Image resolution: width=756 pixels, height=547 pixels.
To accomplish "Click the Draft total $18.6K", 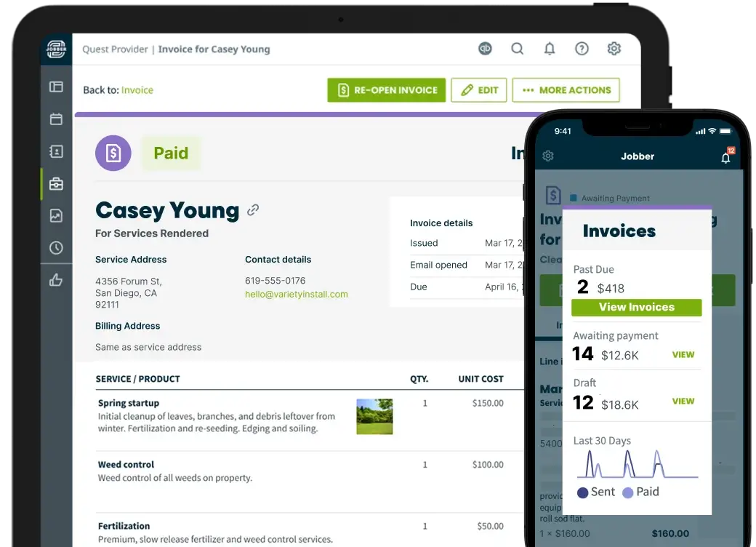I will [620, 404].
